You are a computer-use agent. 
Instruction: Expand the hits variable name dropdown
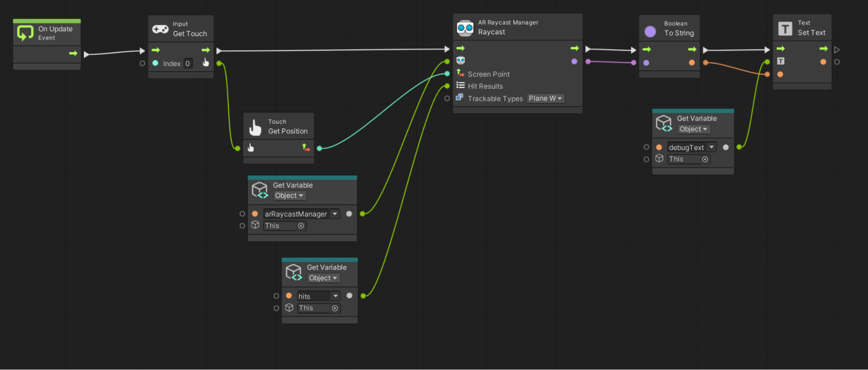[335, 296]
